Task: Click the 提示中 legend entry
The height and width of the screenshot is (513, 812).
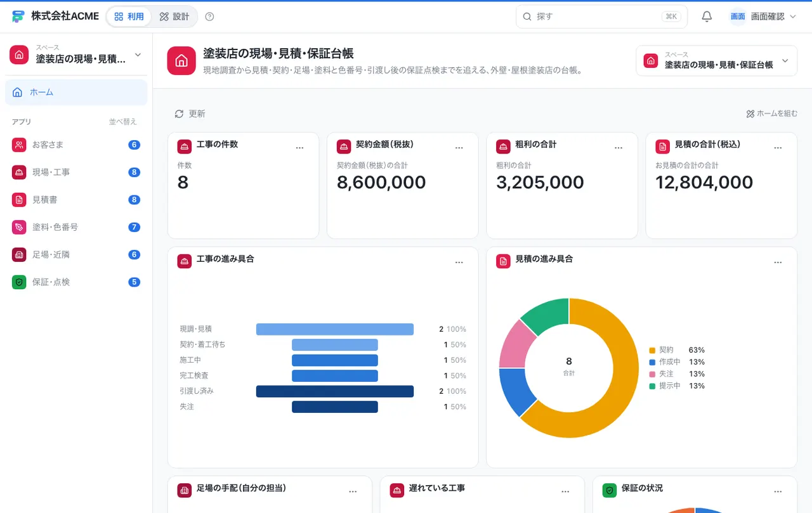Action: tap(676, 386)
